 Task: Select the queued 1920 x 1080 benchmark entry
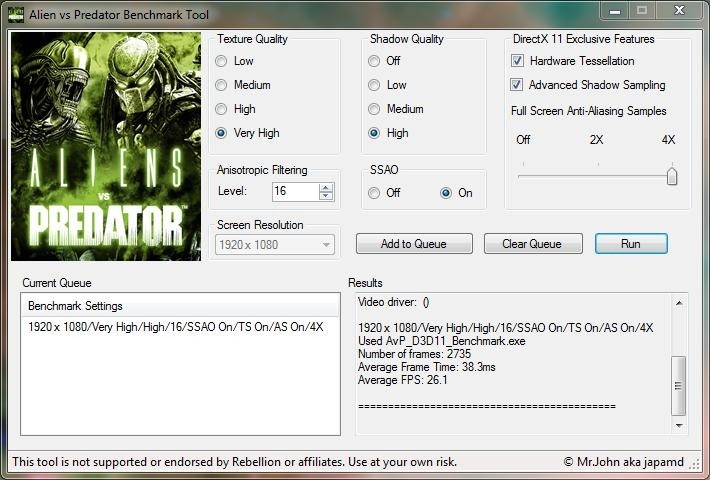tap(176, 327)
